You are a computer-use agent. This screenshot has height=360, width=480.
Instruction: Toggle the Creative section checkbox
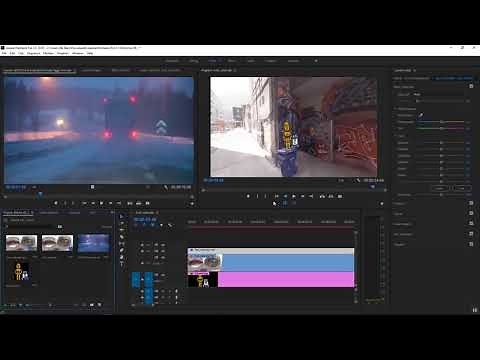(x=471, y=203)
